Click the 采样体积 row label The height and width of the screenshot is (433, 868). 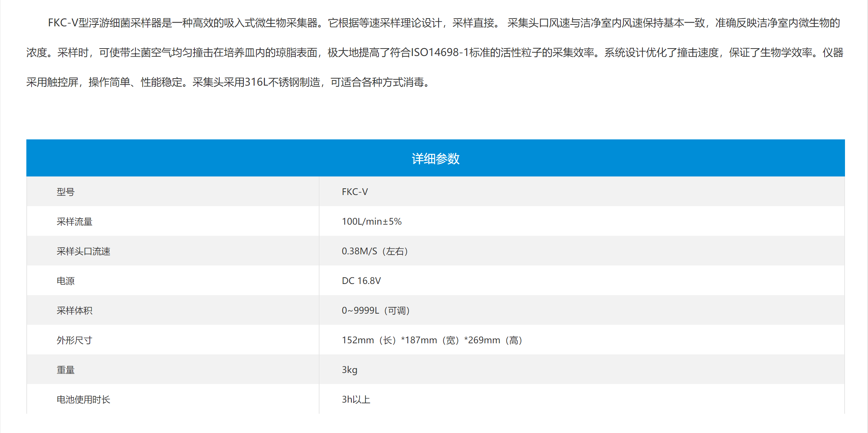click(x=74, y=310)
